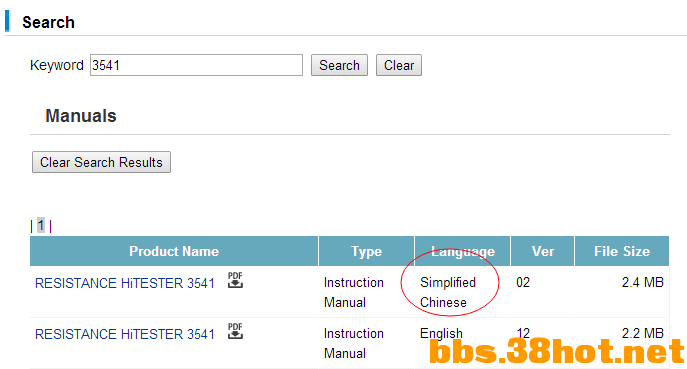Click the Type column header
This screenshot has height=369, width=687.
[366, 251]
